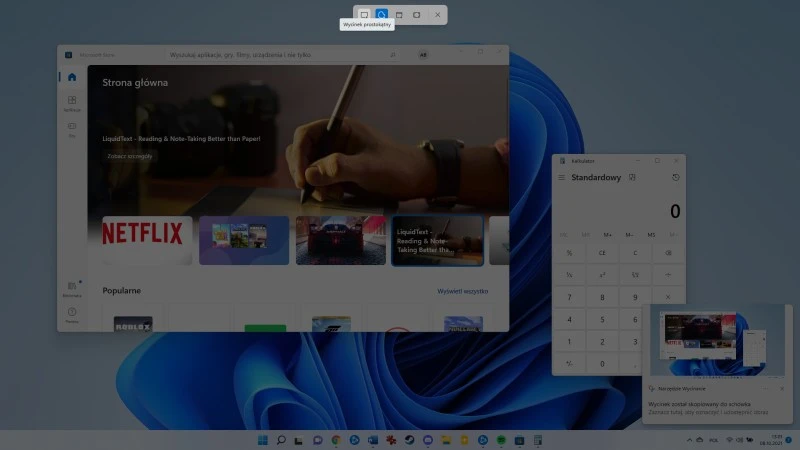The image size is (800, 450).
Task: Click the Netflix tile in the carousel
Action: [147, 240]
